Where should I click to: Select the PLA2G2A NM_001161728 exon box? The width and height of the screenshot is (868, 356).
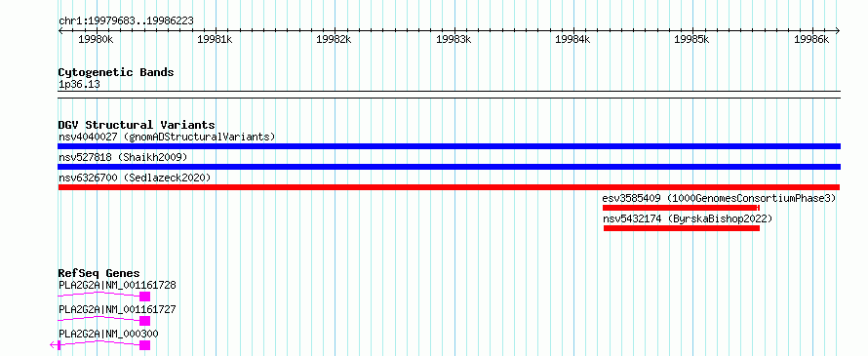145,297
